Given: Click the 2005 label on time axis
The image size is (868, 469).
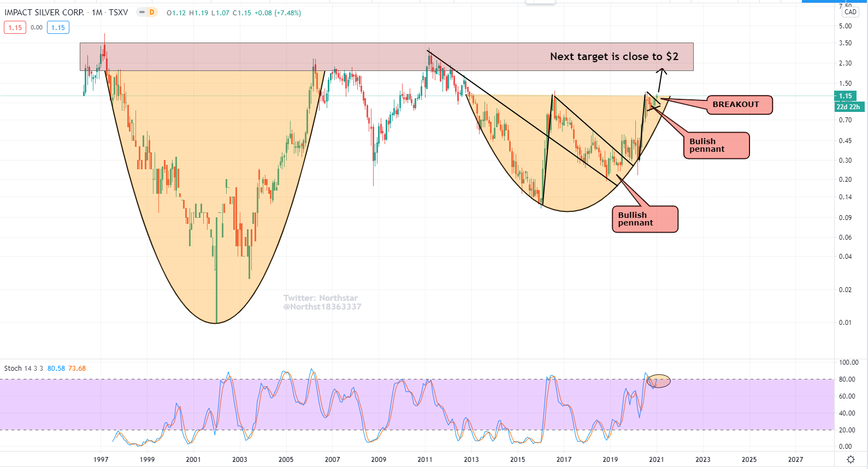Looking at the screenshot, I should 286,460.
